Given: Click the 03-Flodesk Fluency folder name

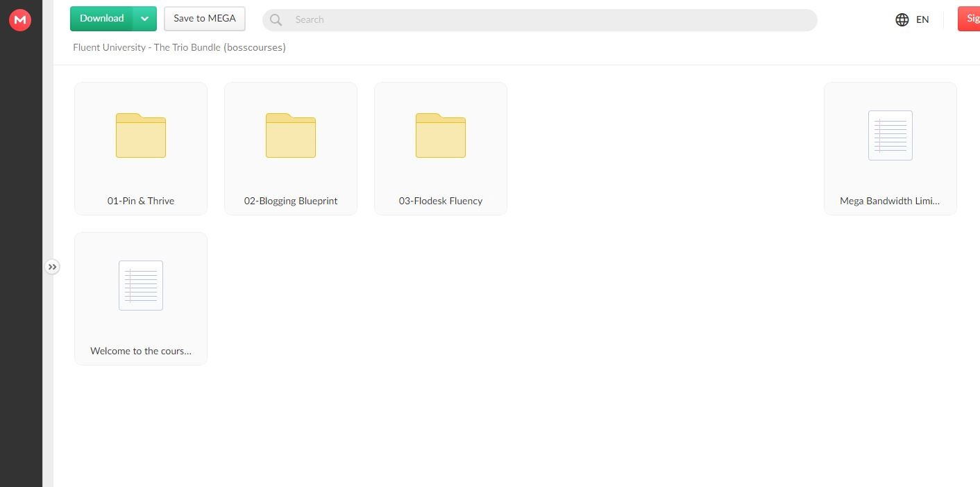Looking at the screenshot, I should point(441,201).
